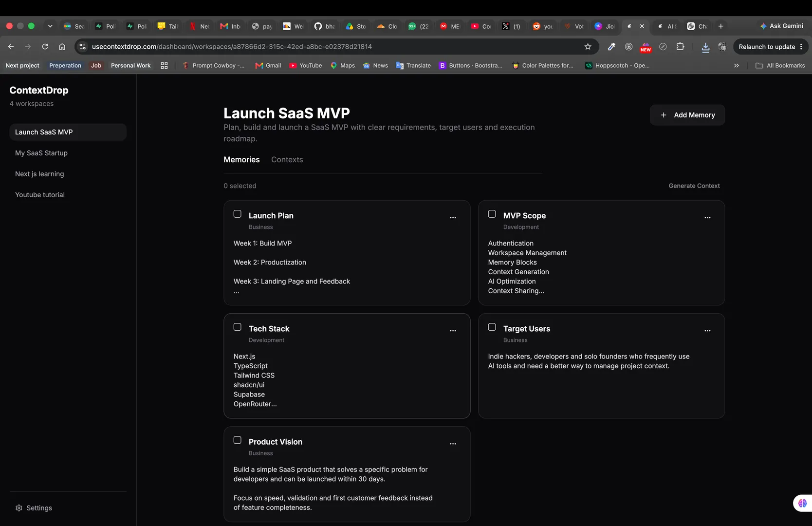Open Target Users card options menu
Viewport: 812px width, 526px height.
[707, 330]
